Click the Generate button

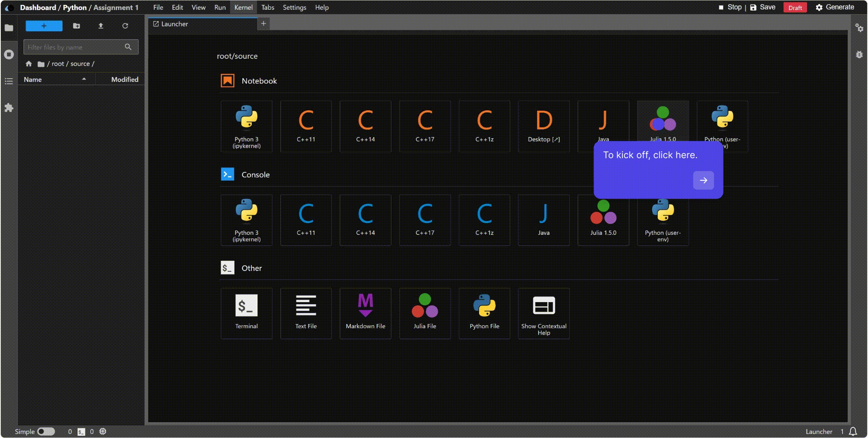[835, 7]
